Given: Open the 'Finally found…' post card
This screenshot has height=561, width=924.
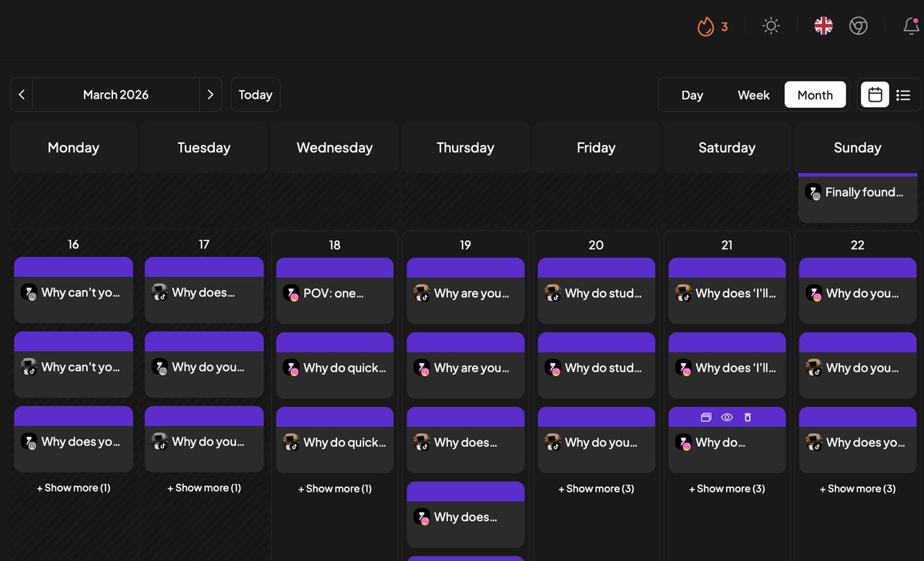Looking at the screenshot, I should pyautogui.click(x=858, y=198).
